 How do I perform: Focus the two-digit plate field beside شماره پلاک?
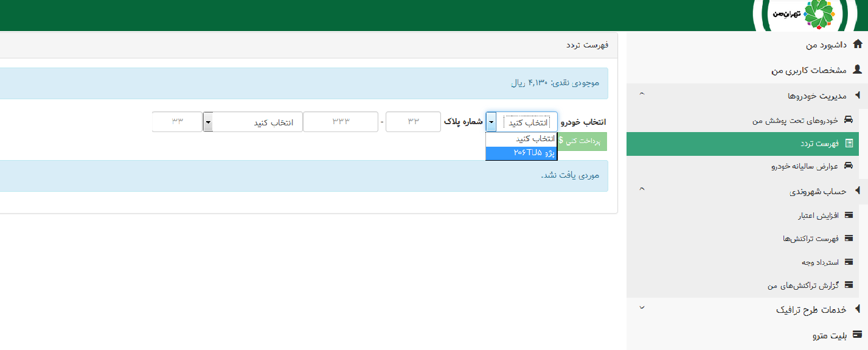pos(413,122)
